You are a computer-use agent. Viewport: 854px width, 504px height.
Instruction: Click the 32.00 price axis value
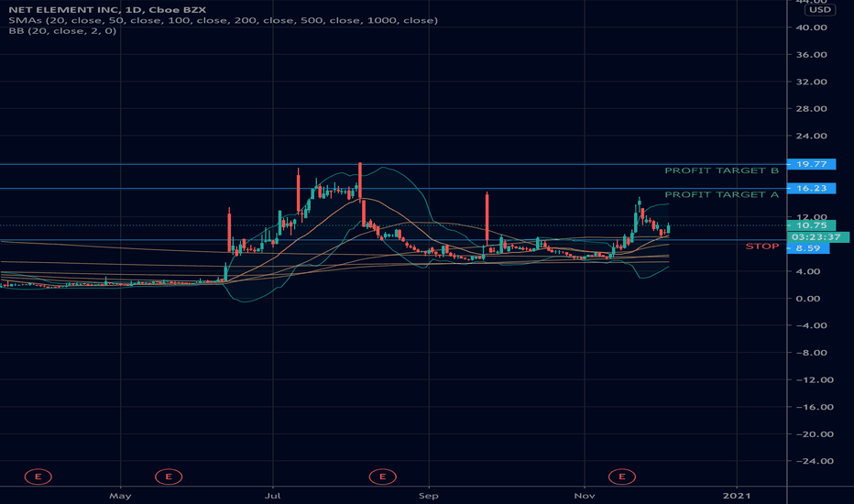tap(811, 82)
